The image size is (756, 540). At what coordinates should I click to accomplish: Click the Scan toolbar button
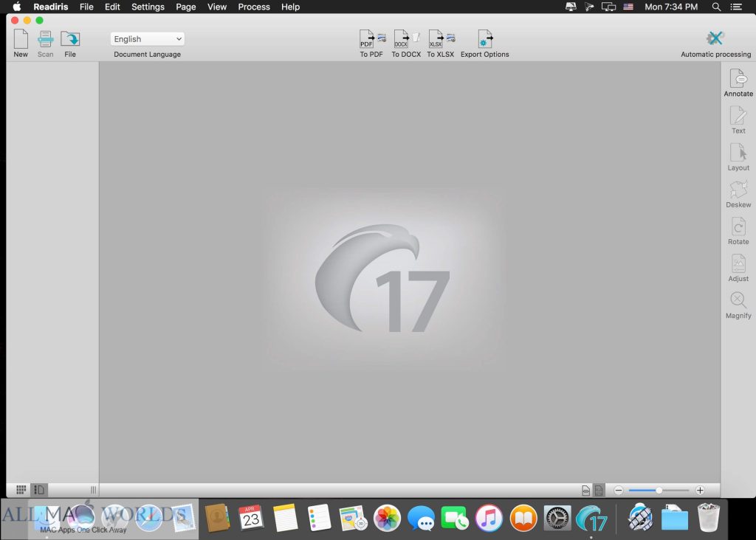tap(45, 44)
